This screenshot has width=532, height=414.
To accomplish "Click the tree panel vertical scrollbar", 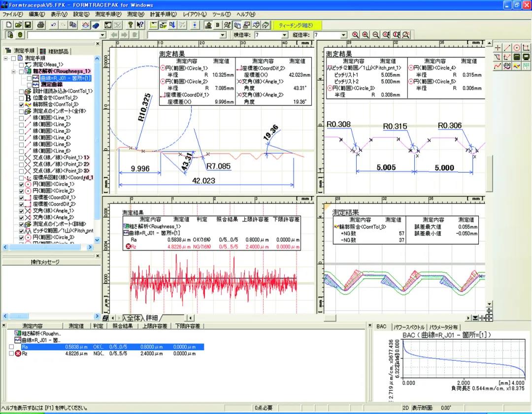I will coord(97,148).
